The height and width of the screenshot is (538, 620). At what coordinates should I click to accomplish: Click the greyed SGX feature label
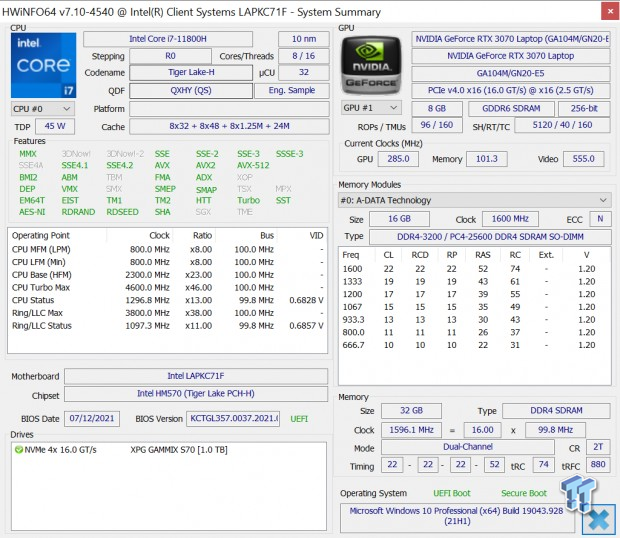click(203, 212)
